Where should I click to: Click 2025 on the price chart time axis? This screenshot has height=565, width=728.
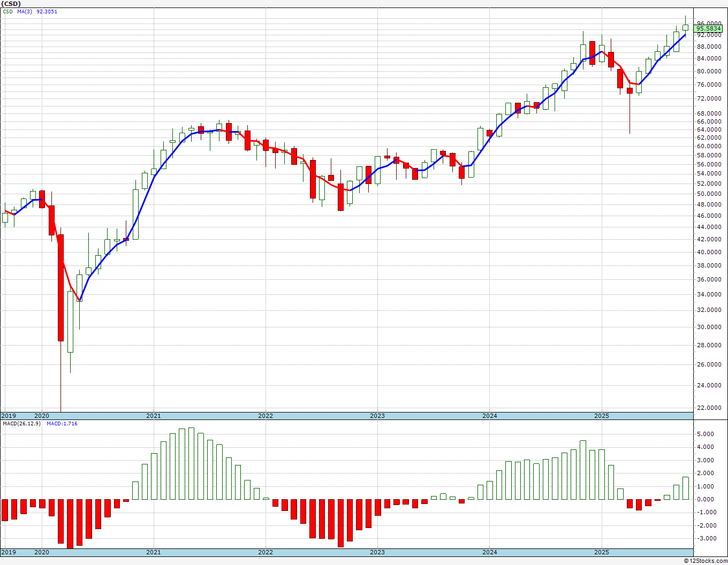pyautogui.click(x=602, y=416)
